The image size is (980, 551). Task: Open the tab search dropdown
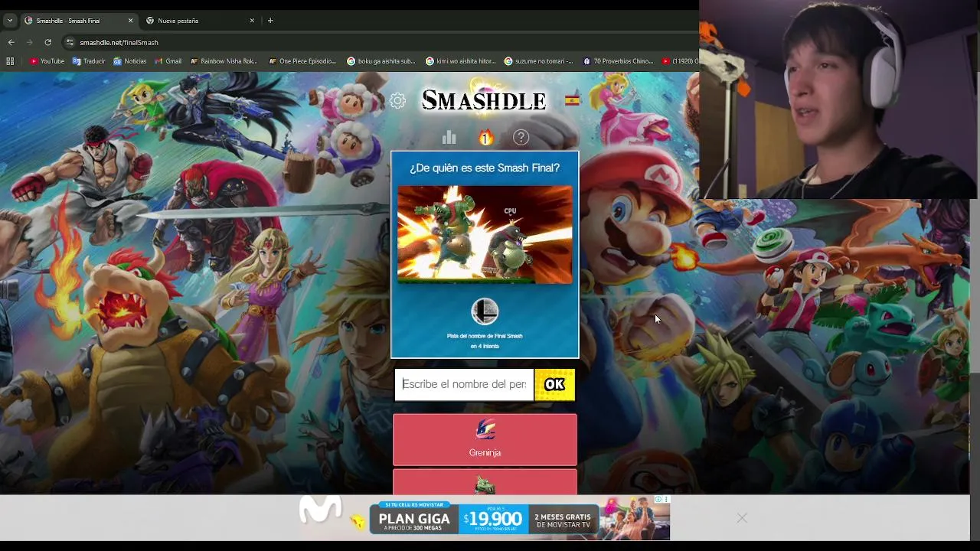(x=10, y=21)
